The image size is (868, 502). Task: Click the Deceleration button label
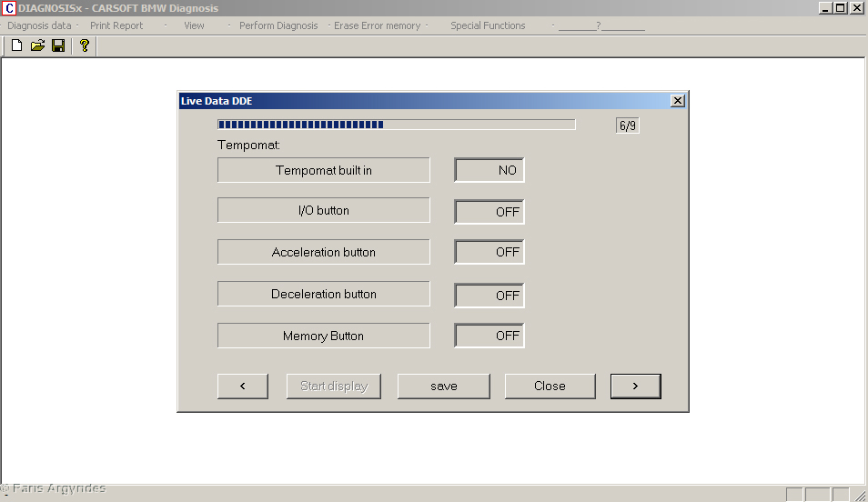click(323, 294)
